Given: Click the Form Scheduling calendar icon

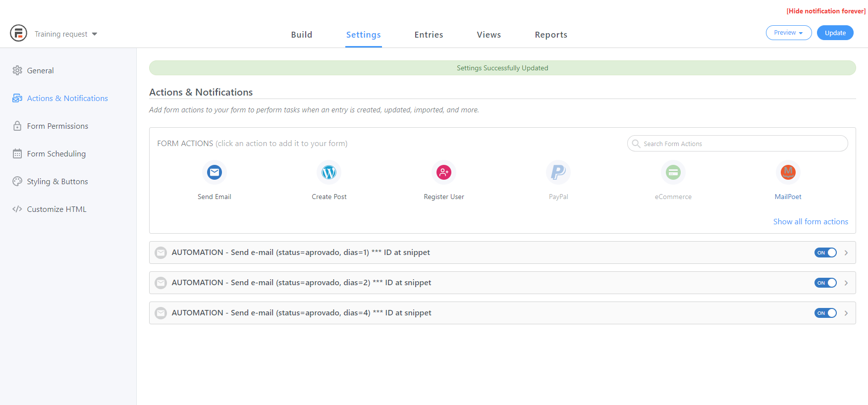Looking at the screenshot, I should (x=17, y=153).
